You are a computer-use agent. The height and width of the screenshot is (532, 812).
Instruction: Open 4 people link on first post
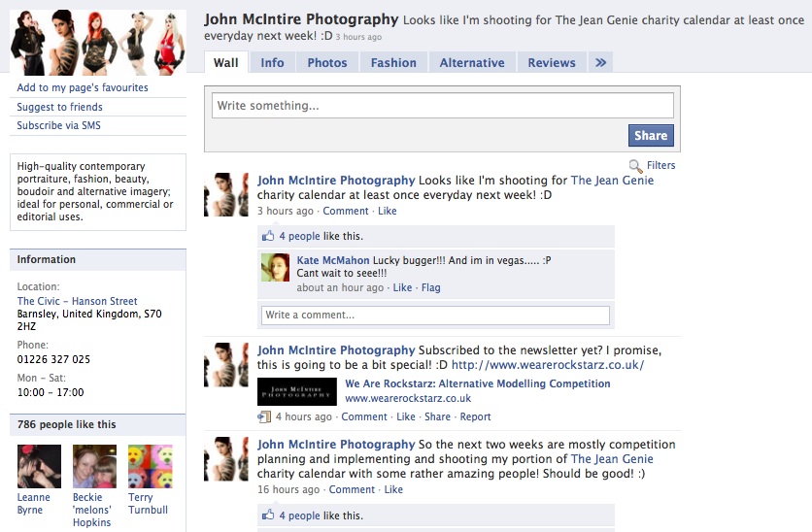pyautogui.click(x=299, y=236)
